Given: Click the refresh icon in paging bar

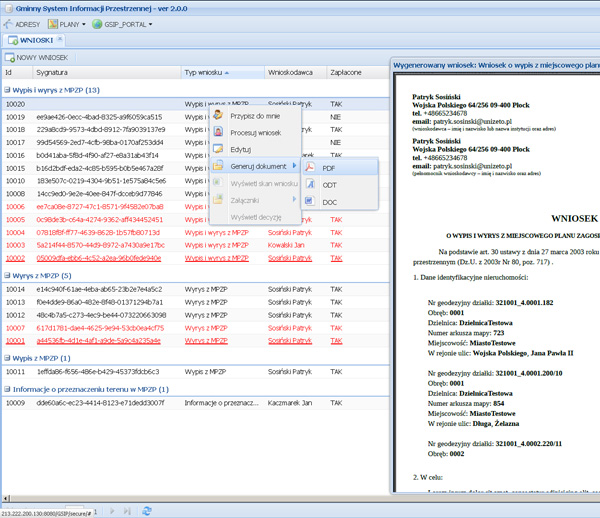Looking at the screenshot, I should [x=147, y=511].
